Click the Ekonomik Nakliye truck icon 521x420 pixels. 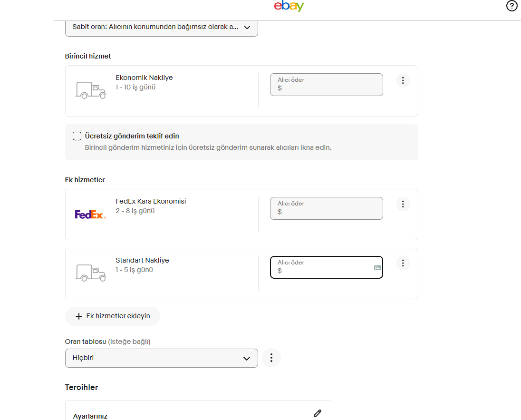[91, 90]
